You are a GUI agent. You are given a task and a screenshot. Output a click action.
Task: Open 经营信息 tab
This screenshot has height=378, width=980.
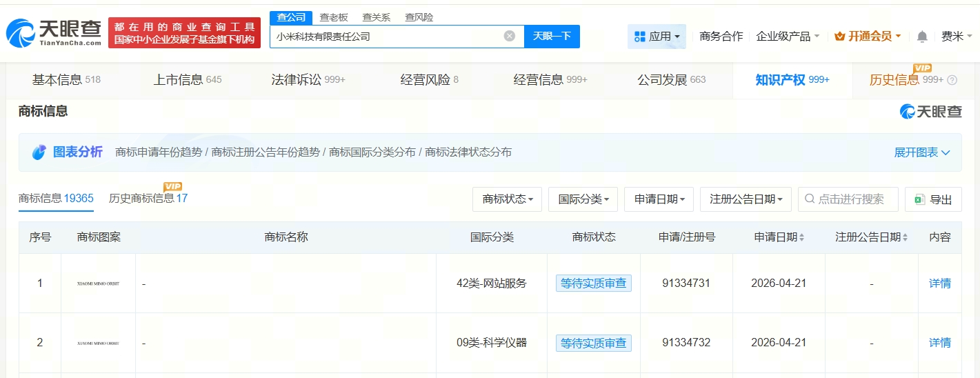point(550,80)
